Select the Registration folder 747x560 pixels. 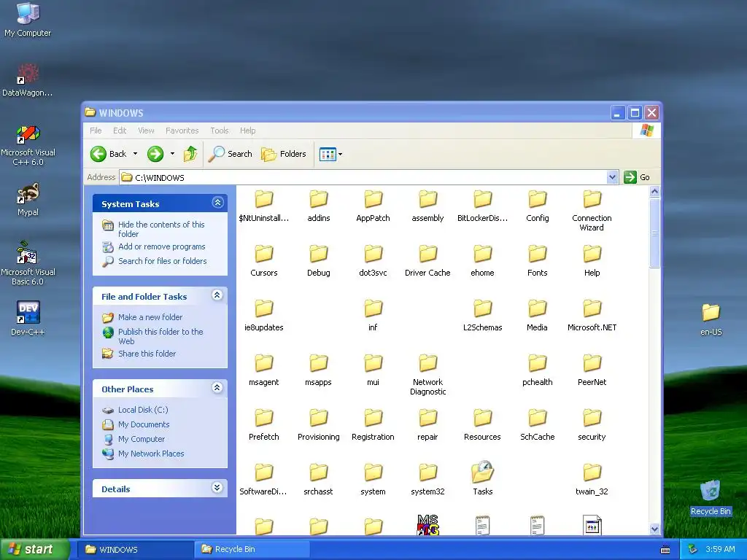[373, 425]
